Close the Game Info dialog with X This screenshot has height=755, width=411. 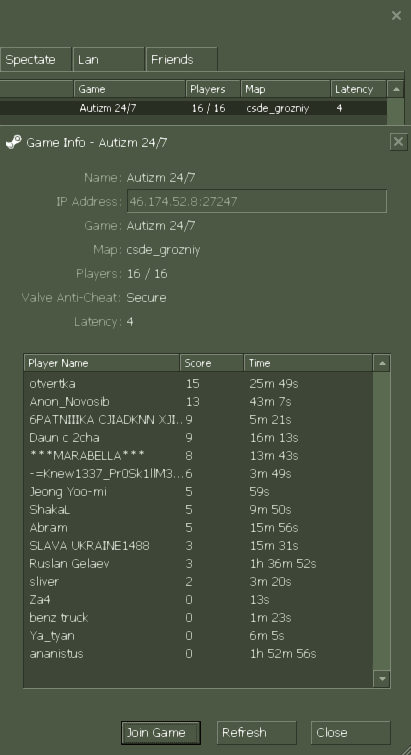point(398,142)
